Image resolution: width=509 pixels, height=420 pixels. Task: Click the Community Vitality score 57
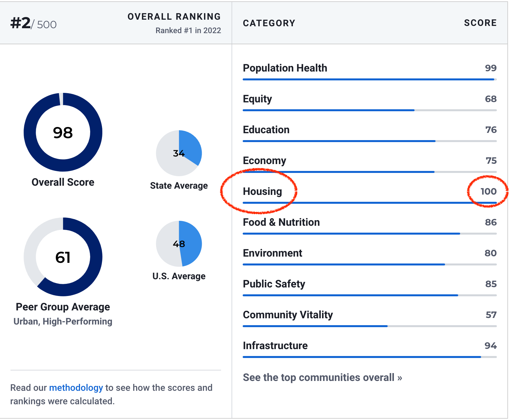pyautogui.click(x=491, y=315)
